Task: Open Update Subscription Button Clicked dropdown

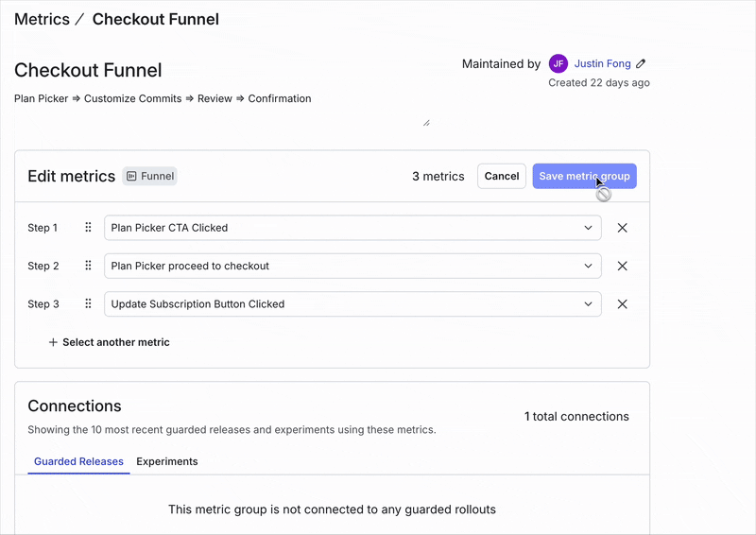Action: click(352, 304)
